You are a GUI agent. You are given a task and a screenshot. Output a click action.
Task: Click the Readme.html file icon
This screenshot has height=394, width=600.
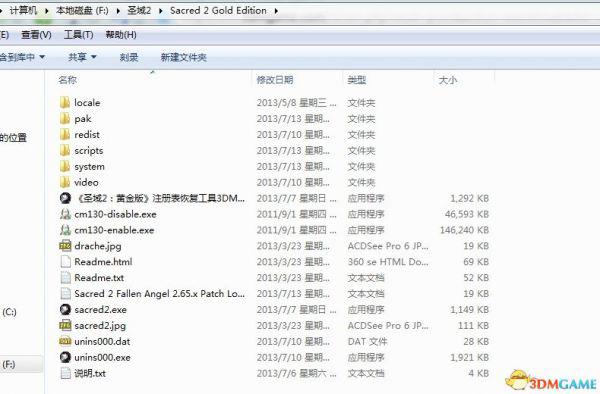click(x=65, y=262)
